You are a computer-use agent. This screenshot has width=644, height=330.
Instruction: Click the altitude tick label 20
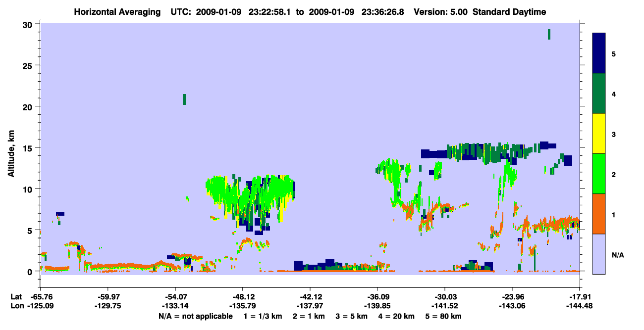(29, 106)
